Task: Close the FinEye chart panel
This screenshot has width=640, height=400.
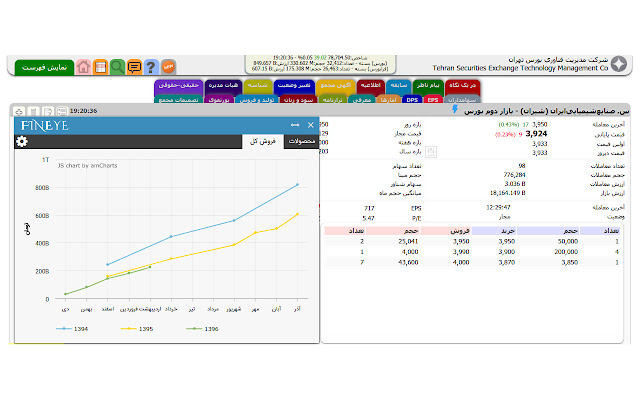Action: [310, 125]
